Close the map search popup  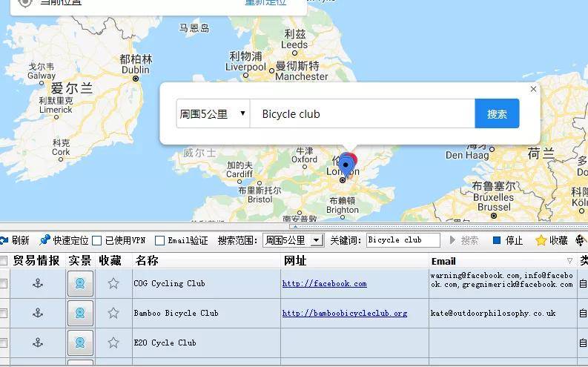pyautogui.click(x=533, y=89)
